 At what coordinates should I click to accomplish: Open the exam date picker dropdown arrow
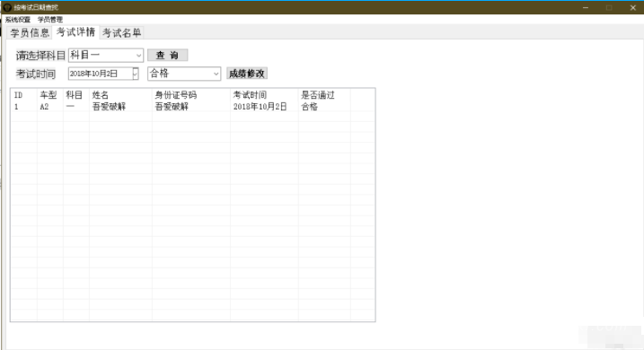click(136, 74)
